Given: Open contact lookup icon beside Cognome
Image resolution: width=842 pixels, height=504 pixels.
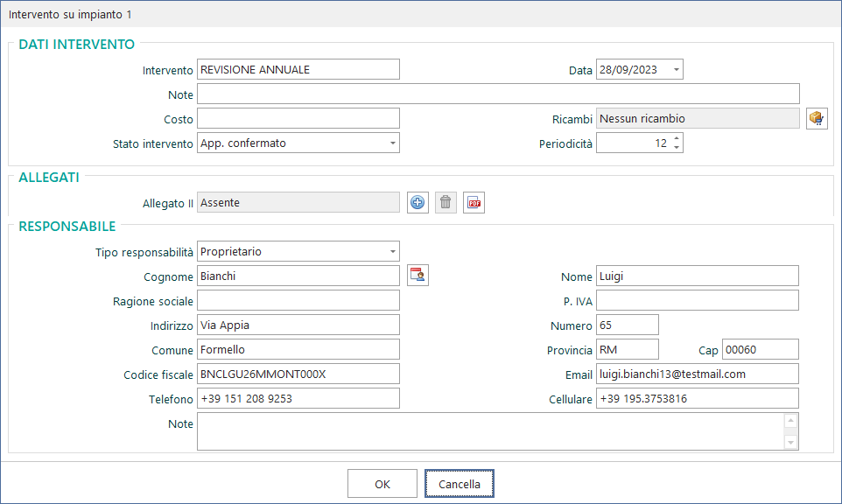Looking at the screenshot, I should [417, 276].
